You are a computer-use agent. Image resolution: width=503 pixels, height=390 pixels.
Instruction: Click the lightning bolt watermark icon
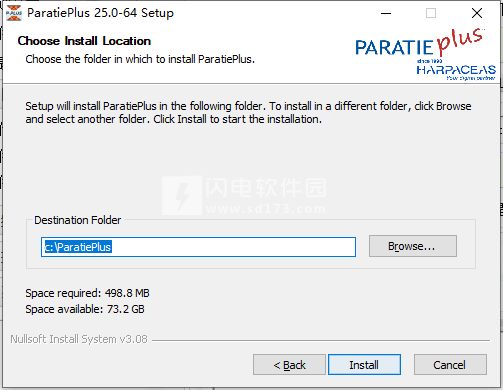(x=182, y=195)
